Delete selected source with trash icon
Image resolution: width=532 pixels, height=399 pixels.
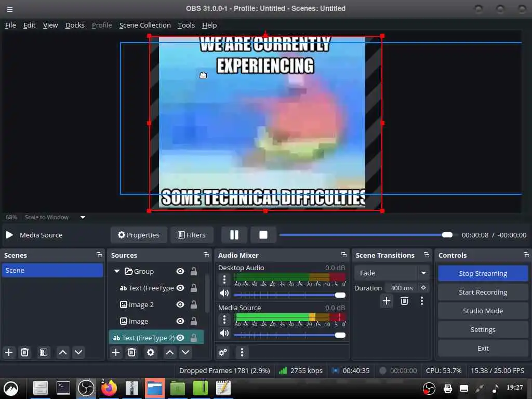[x=131, y=352]
